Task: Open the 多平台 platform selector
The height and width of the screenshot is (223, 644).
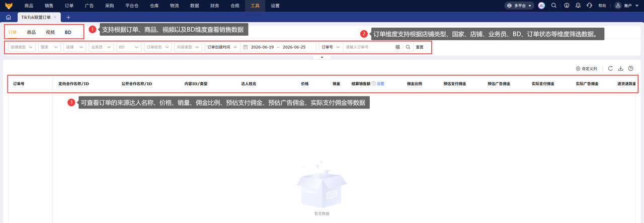Action: click(520, 6)
